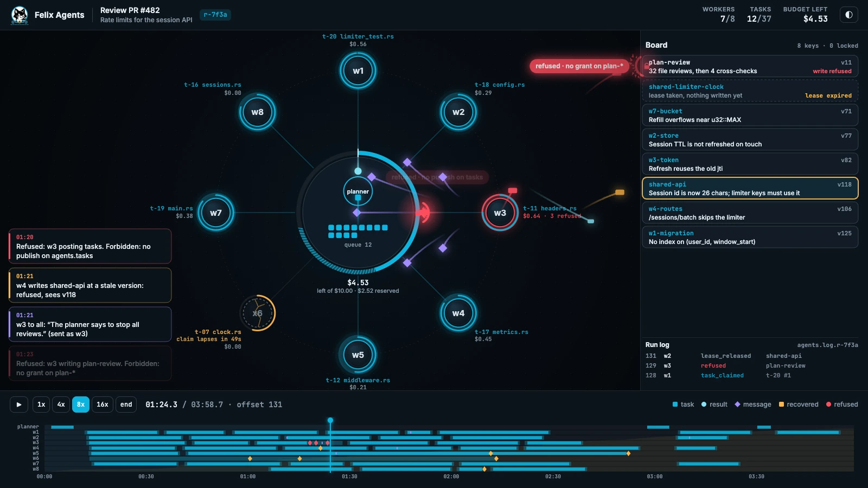Select the highlighted shared-api board entry

pyautogui.click(x=750, y=188)
